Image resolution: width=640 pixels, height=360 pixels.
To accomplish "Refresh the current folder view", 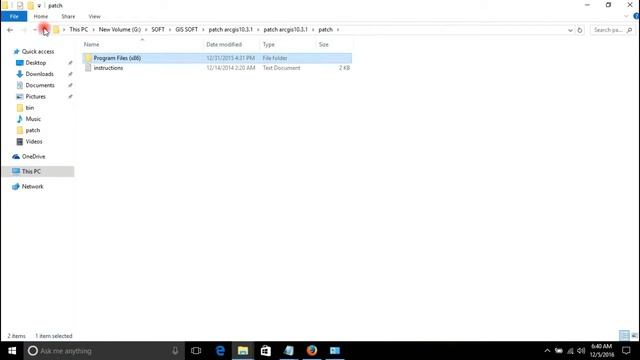I will [580, 30].
